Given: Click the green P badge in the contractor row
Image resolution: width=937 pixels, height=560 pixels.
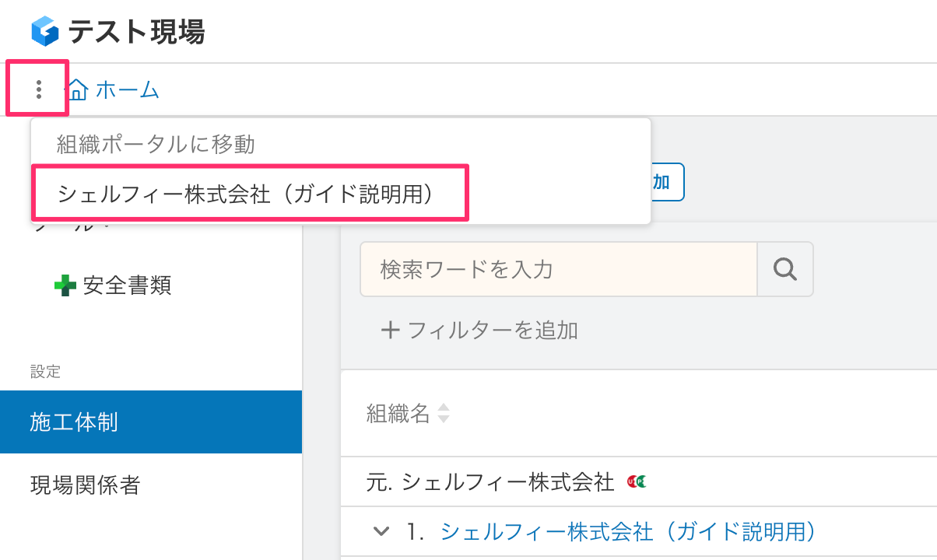Looking at the screenshot, I should coord(641,481).
